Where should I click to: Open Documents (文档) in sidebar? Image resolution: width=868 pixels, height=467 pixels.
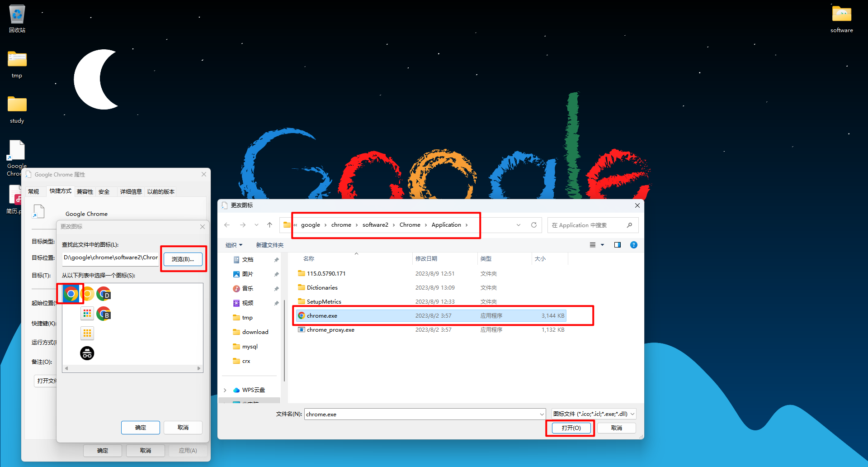(x=248, y=260)
